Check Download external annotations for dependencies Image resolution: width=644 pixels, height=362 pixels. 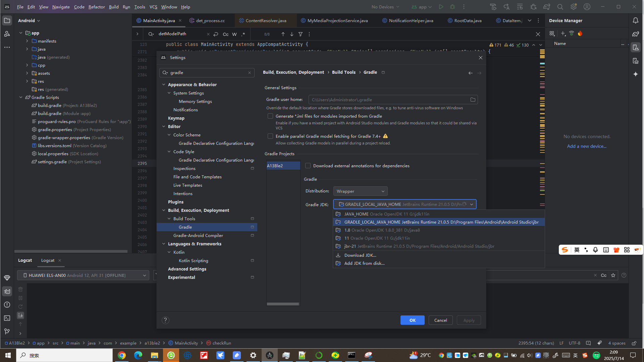pyautogui.click(x=308, y=166)
